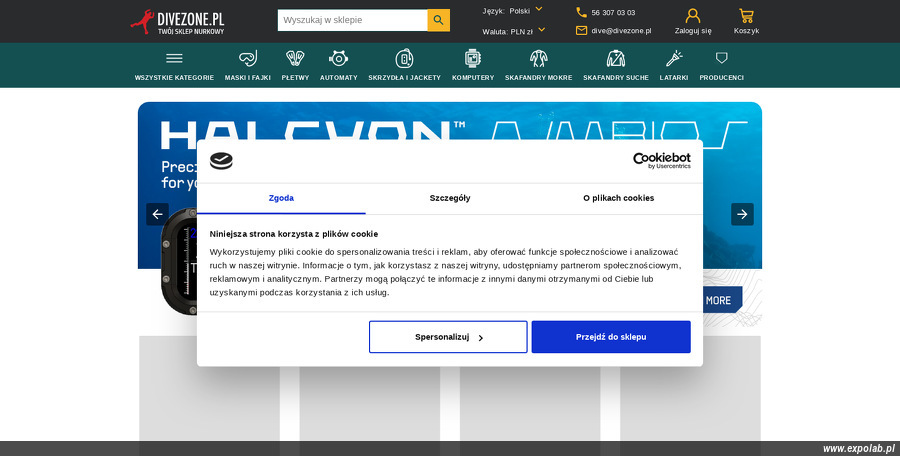Image resolution: width=900 pixels, height=456 pixels.
Task: Click the MORE banner button
Action: 722,300
